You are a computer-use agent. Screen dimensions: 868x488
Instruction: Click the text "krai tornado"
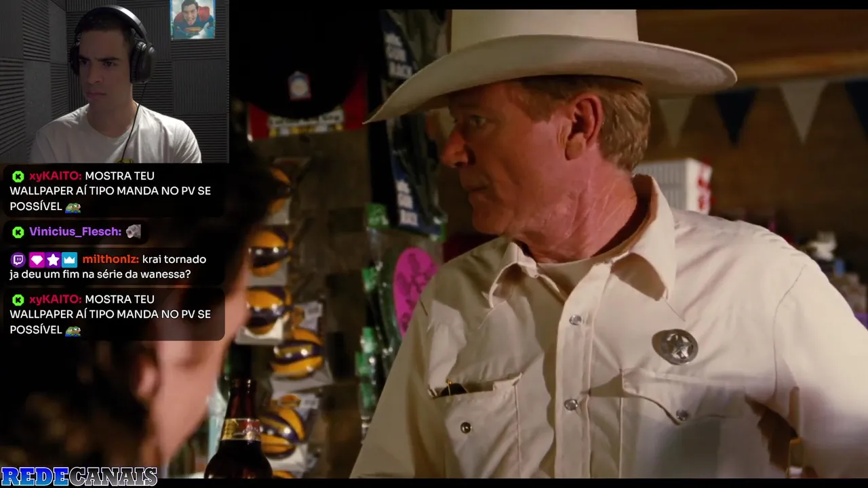174,260
